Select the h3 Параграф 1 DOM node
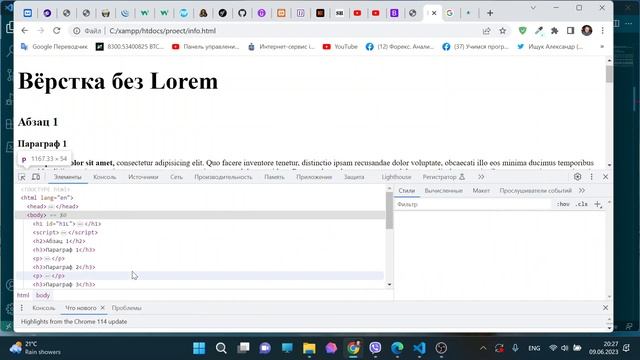640x360 pixels. tap(64, 250)
